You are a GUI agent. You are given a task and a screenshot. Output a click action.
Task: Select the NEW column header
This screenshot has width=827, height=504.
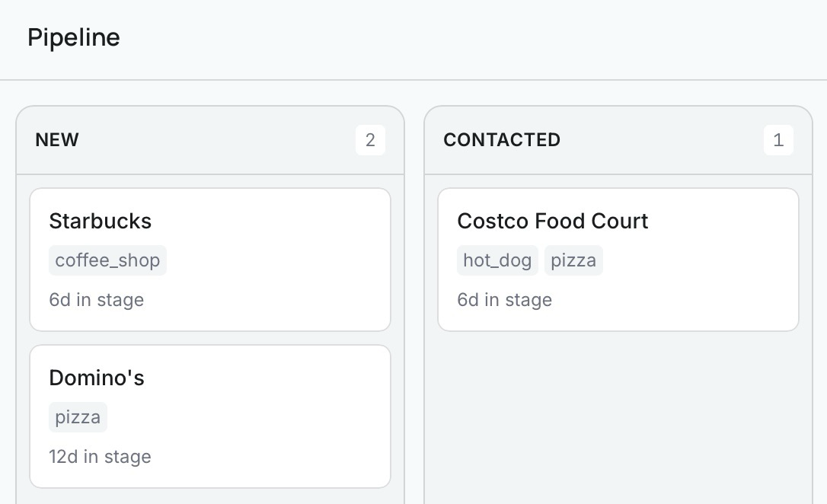click(x=57, y=139)
